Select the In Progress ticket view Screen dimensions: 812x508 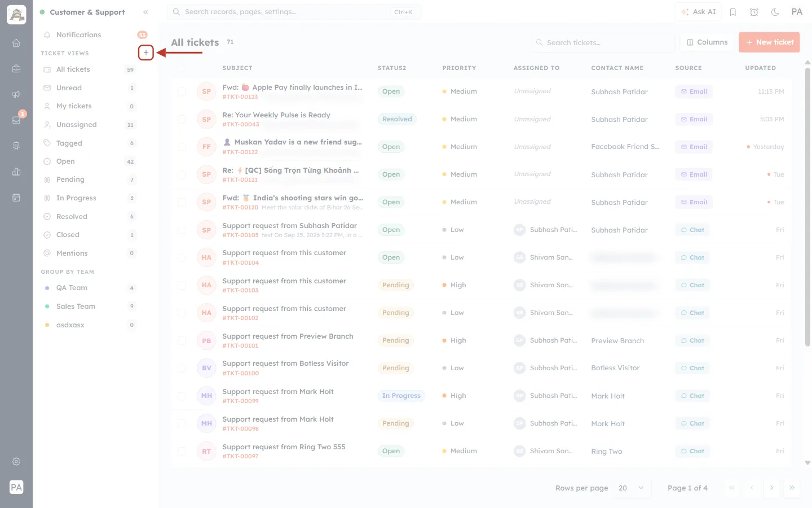89,198
